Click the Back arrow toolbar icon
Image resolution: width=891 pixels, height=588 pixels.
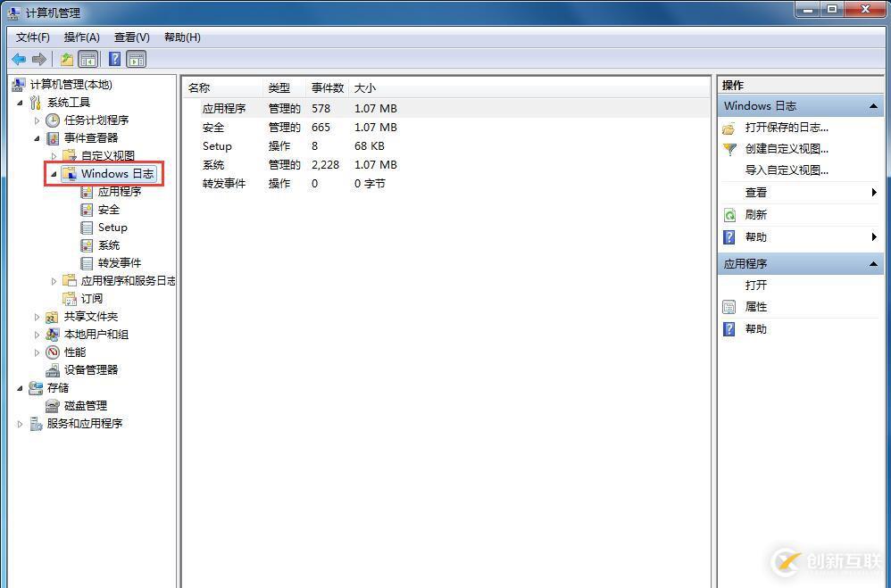coord(19,59)
